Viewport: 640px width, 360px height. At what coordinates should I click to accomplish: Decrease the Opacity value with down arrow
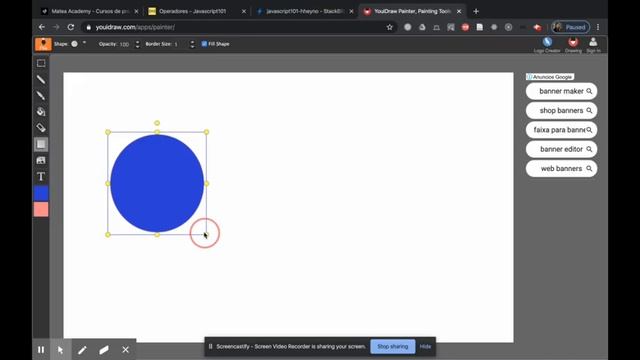point(137,47)
